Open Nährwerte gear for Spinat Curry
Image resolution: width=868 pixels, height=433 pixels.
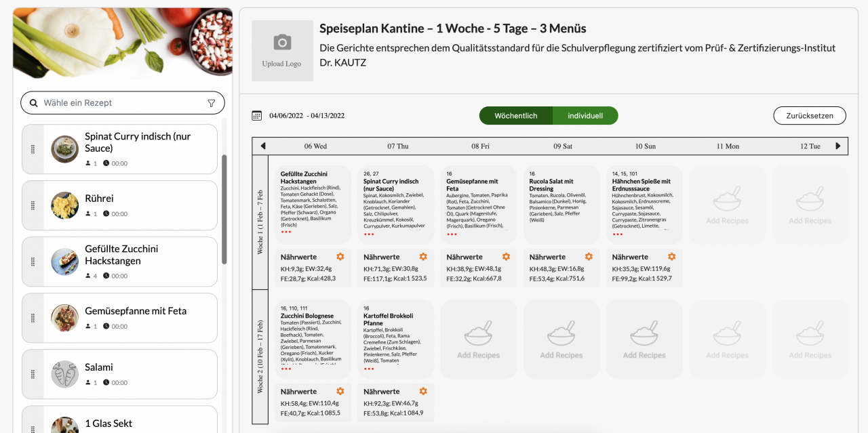tap(423, 257)
